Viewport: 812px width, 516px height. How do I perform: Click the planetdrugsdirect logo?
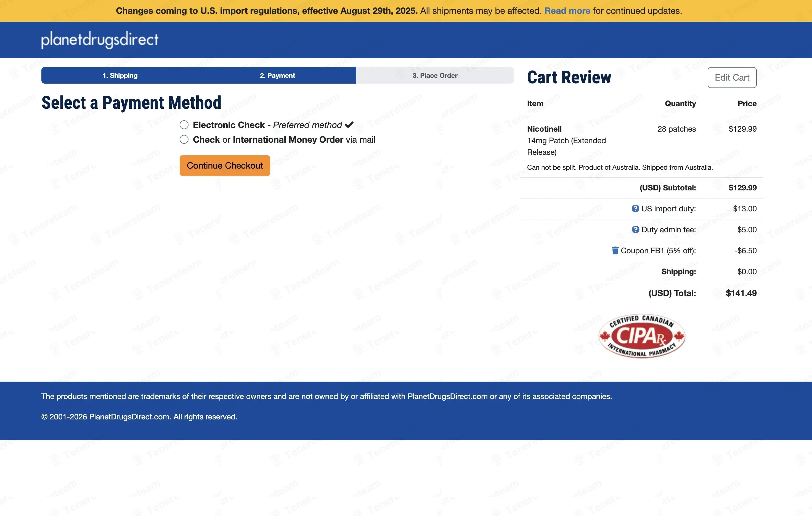(100, 40)
